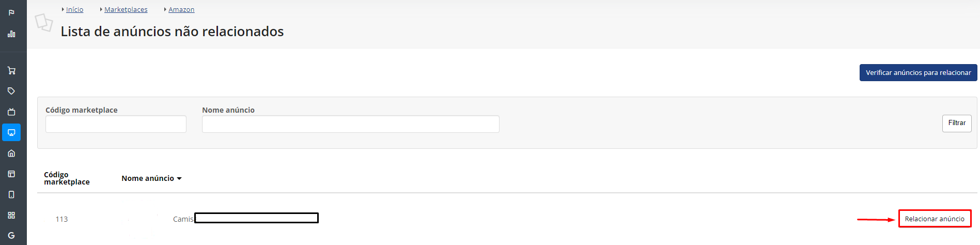Open the bar chart reports icon
The height and width of the screenshot is (245, 980).
(11, 34)
